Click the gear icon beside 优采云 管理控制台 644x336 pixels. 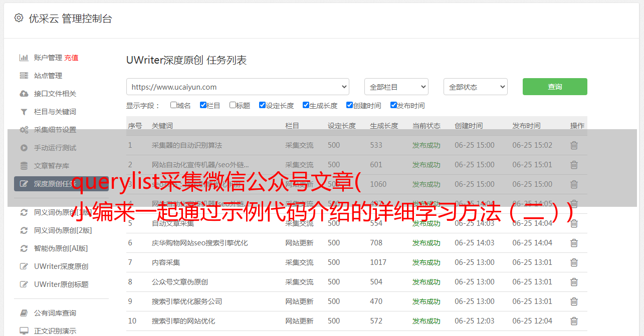click(x=19, y=18)
